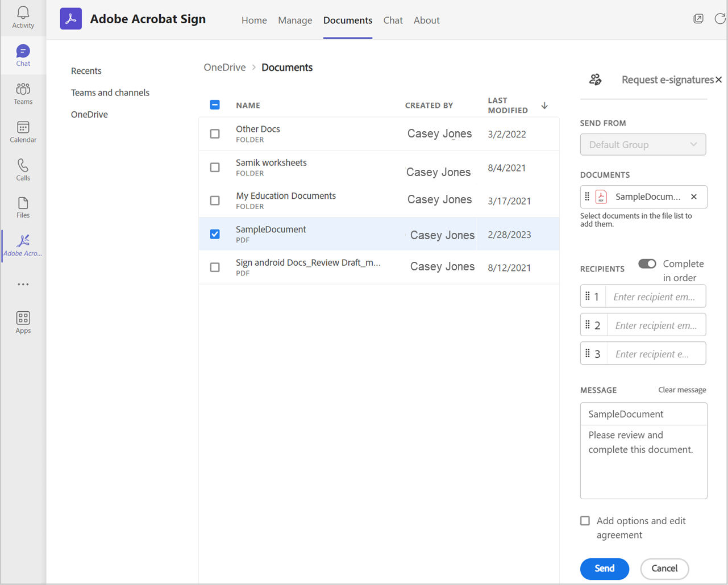Toggle the Complete in order switch
728x585 pixels.
(647, 264)
